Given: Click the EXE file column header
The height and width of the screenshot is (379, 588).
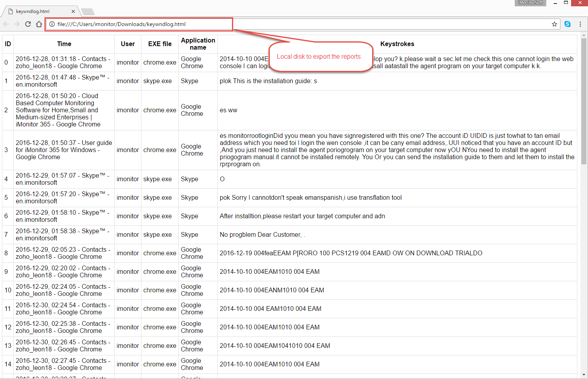Looking at the screenshot, I should pyautogui.click(x=160, y=44).
